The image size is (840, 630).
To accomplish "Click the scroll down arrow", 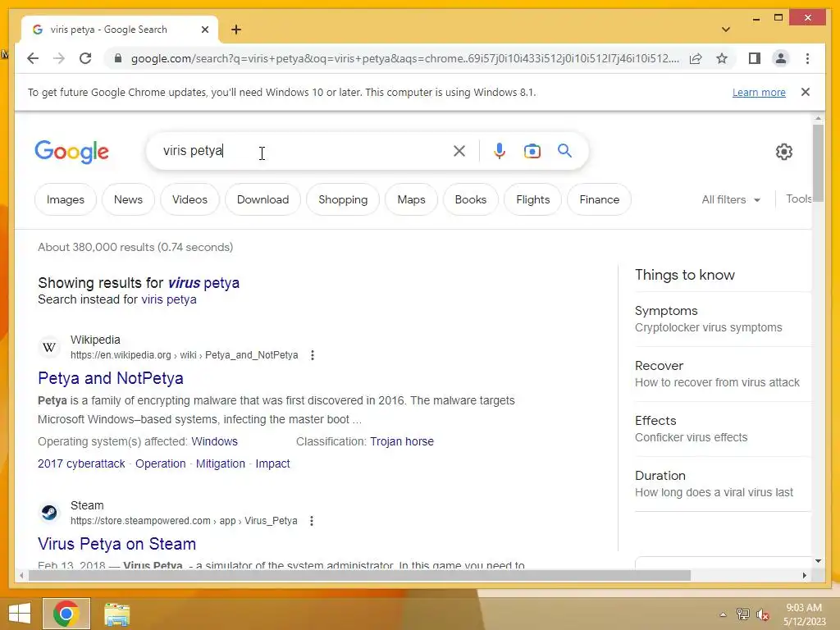I will [818, 561].
